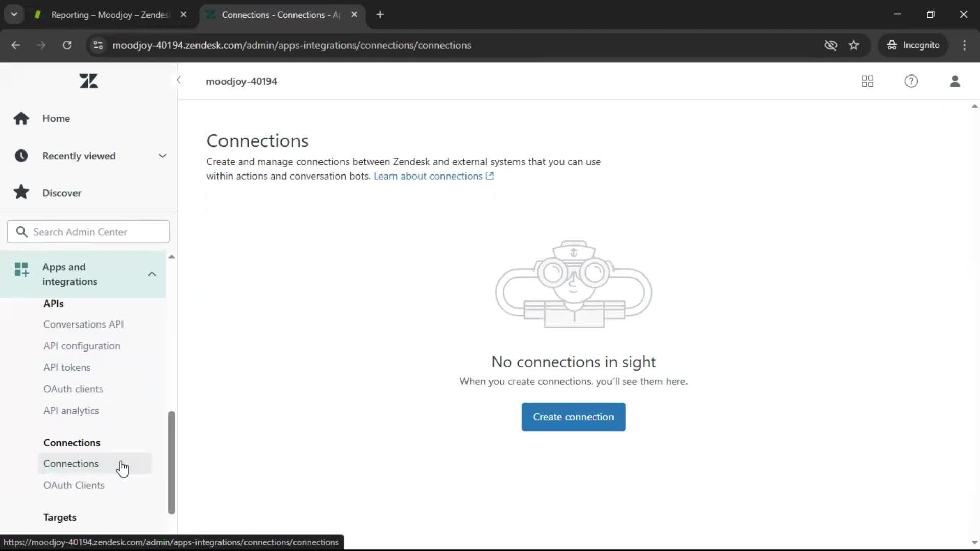This screenshot has height=551, width=980.
Task: Open the user profile icon
Action: click(x=955, y=81)
